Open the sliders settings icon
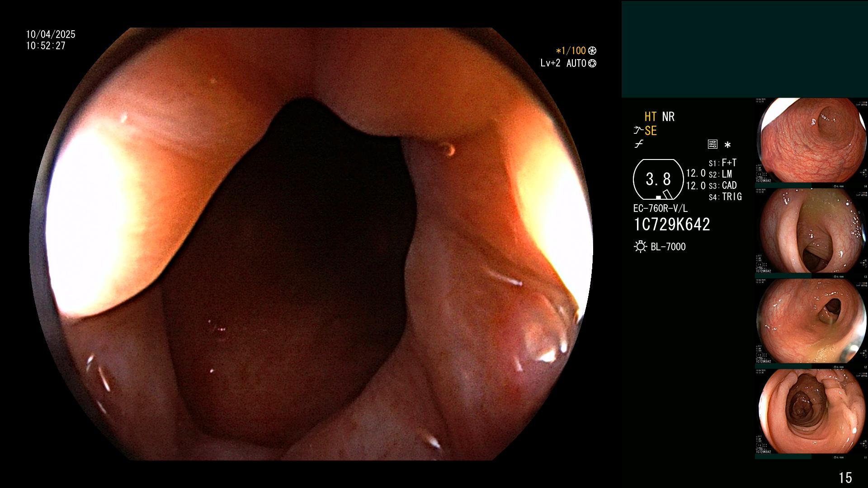This screenshot has height=488, width=868. pyautogui.click(x=712, y=145)
